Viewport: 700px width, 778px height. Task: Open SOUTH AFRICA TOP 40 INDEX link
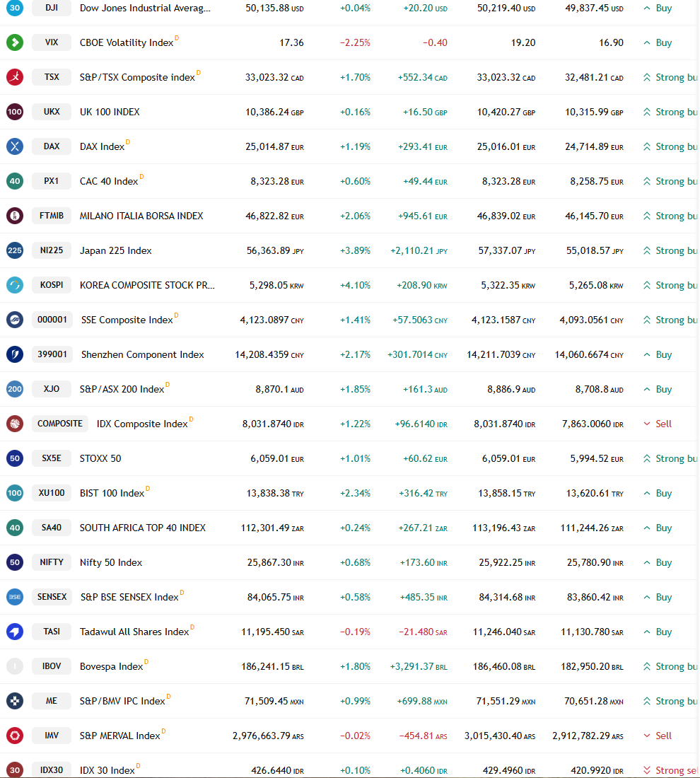point(143,528)
